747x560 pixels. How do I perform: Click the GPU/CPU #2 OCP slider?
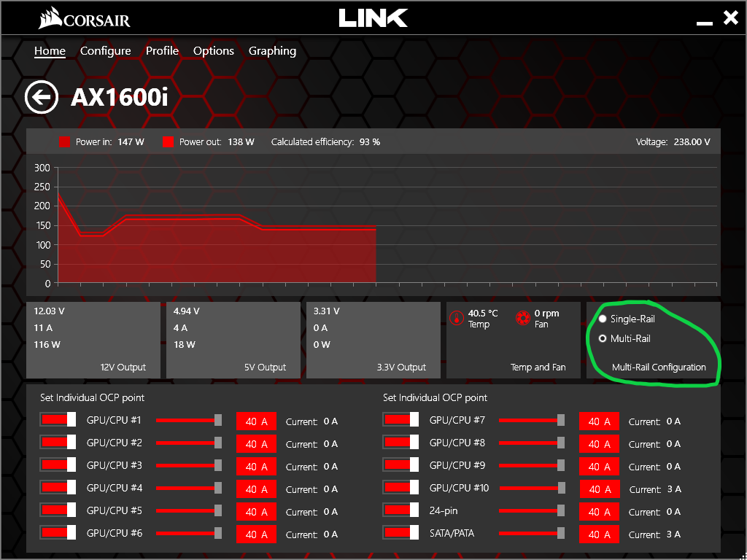click(x=189, y=443)
